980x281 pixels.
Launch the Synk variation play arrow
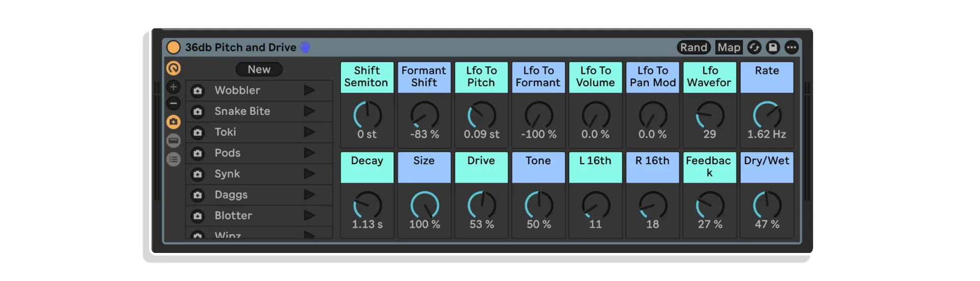[x=309, y=174]
